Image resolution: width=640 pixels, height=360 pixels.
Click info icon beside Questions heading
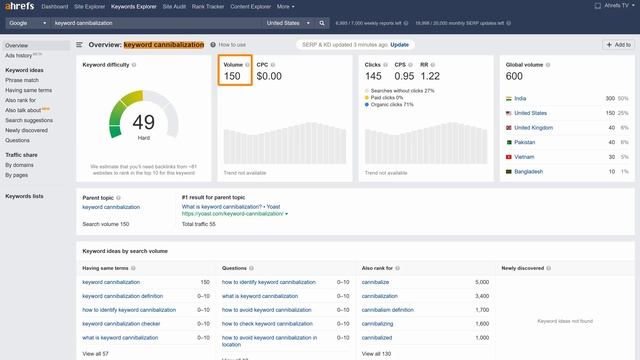tap(251, 268)
